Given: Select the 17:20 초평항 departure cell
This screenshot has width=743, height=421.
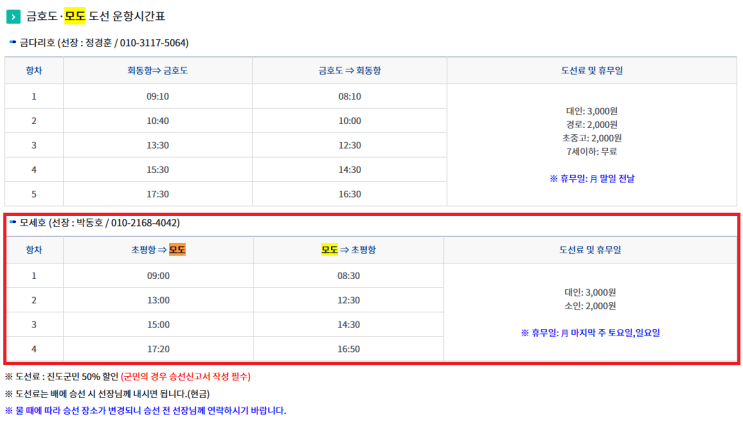Looking at the screenshot, I should pyautogui.click(x=158, y=349).
